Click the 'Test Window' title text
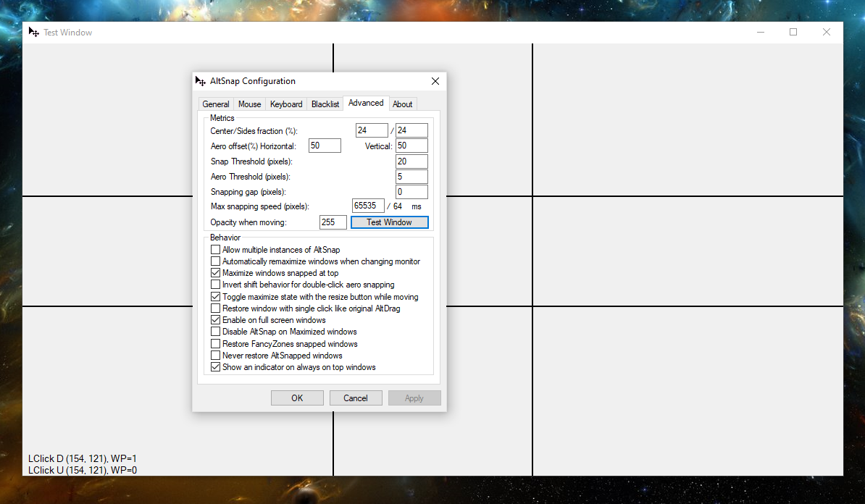This screenshot has width=865, height=504. tap(68, 33)
